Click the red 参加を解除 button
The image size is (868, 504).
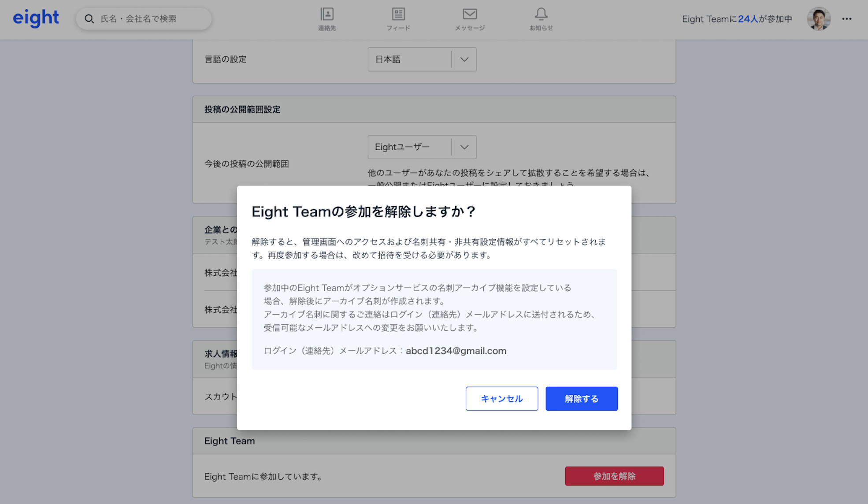coord(614,476)
